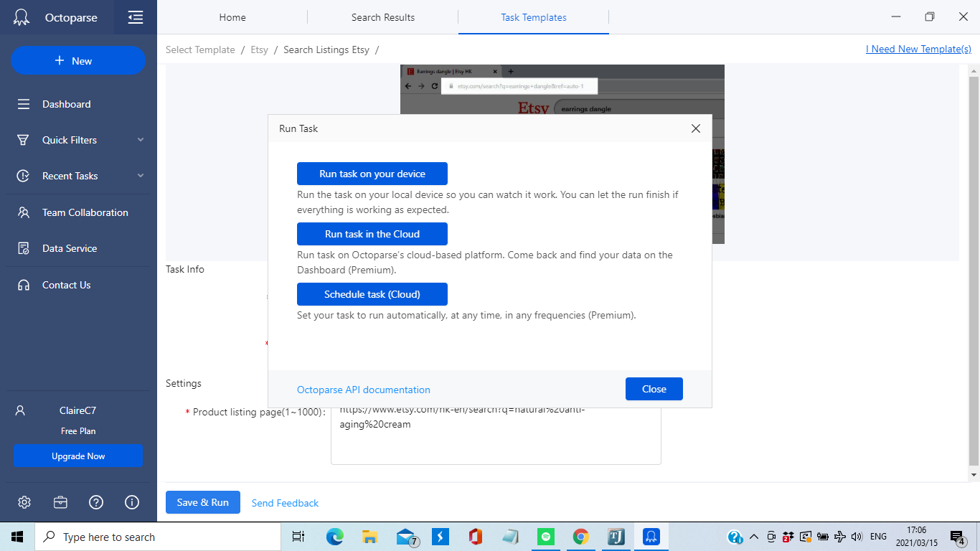Screen dimensions: 980x551
Task: Close the Run Task dialog with the X icon
Action: tap(695, 128)
